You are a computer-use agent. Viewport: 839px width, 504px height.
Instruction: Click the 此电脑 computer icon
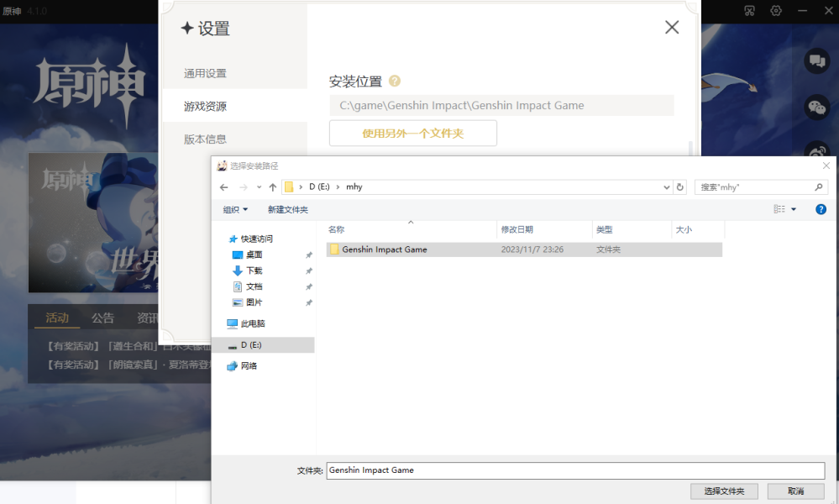pos(233,323)
